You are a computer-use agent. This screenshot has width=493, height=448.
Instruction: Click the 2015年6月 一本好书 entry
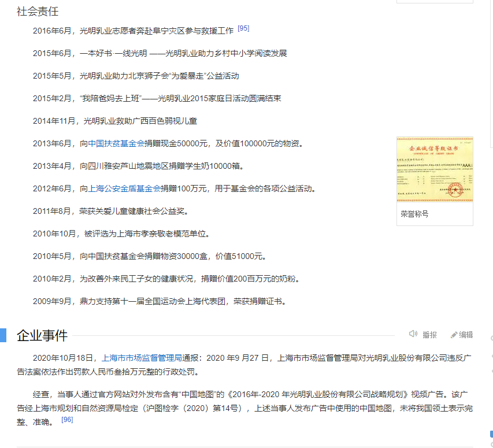160,53
